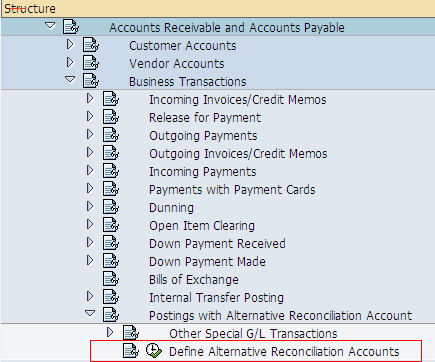Open documentation icon for Down Payment Made

111,261
